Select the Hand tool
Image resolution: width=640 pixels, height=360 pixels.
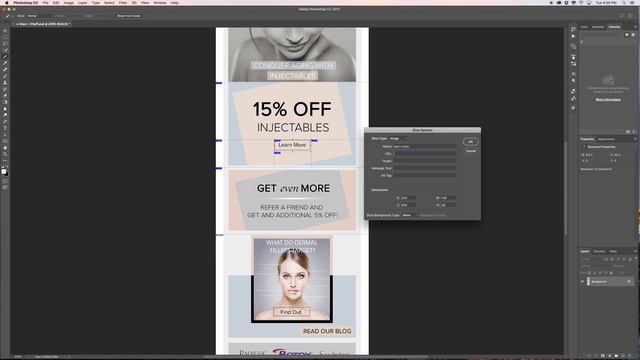point(5,148)
